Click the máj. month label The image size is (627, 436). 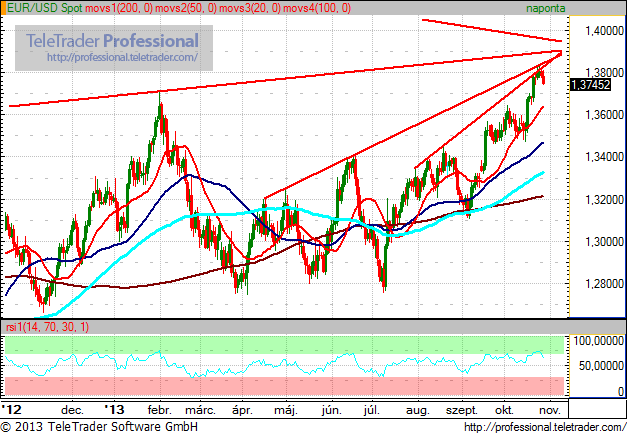point(286,410)
